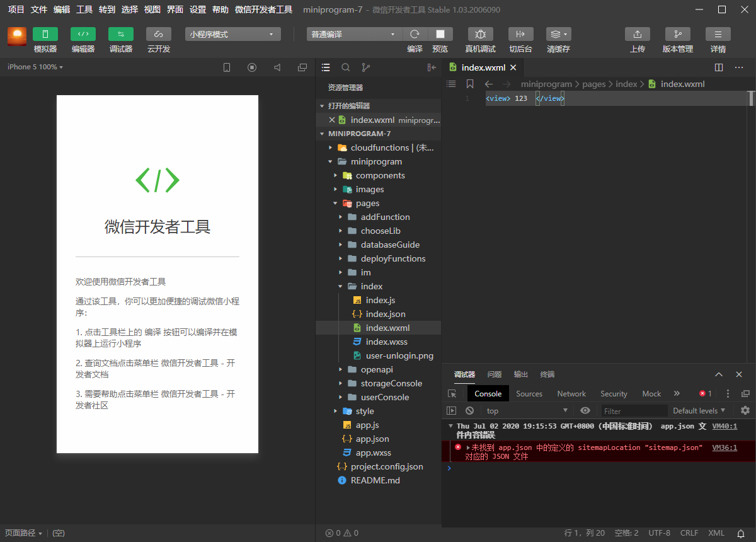Viewport: 756px width, 542px height.
Task: Open the source control branch icon
Action: [366, 67]
